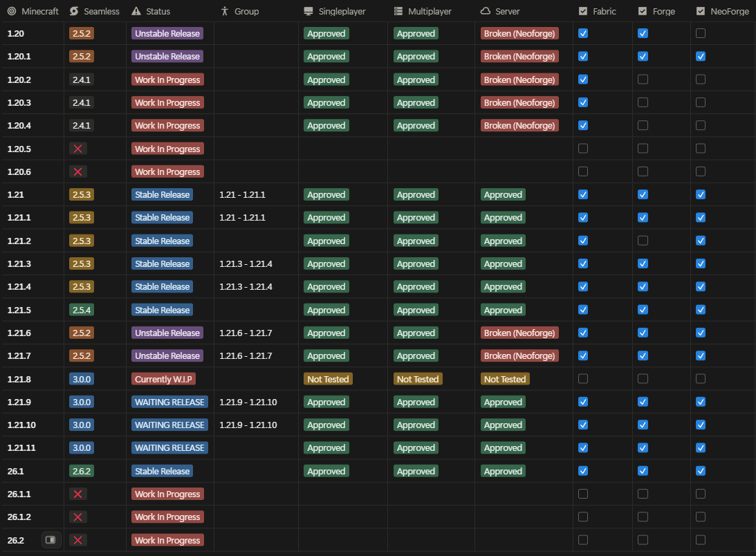Open Broken (Neoforge) server tag for 1.20.1
The height and width of the screenshot is (556, 756).
point(519,57)
